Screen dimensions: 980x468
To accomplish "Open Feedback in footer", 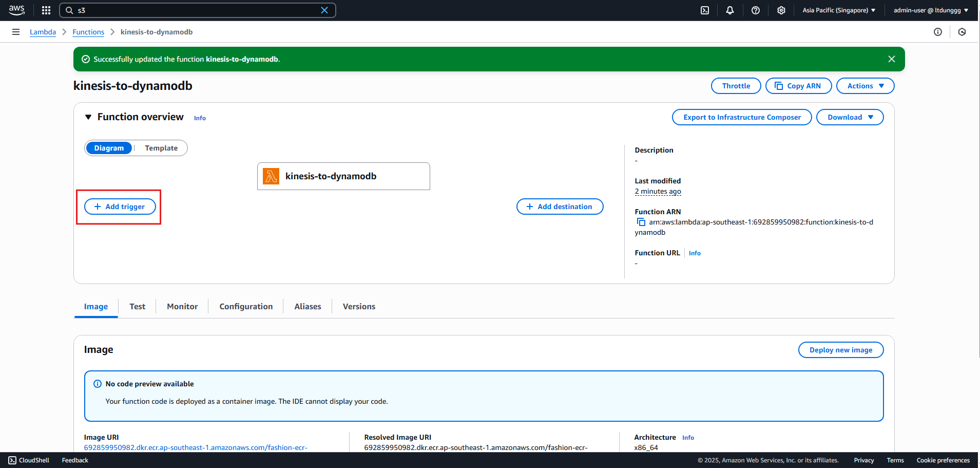I will pyautogui.click(x=75, y=460).
